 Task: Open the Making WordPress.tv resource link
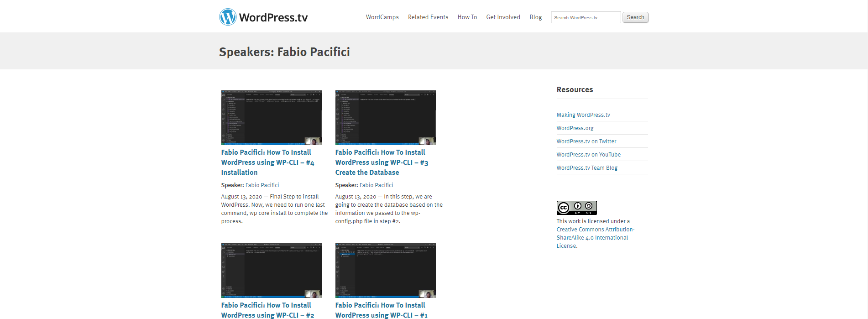click(583, 115)
